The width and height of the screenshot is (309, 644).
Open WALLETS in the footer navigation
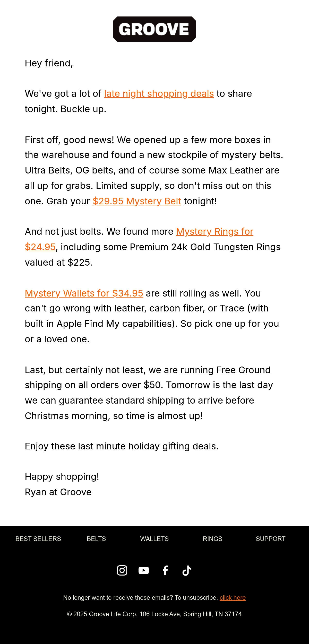tap(154, 539)
